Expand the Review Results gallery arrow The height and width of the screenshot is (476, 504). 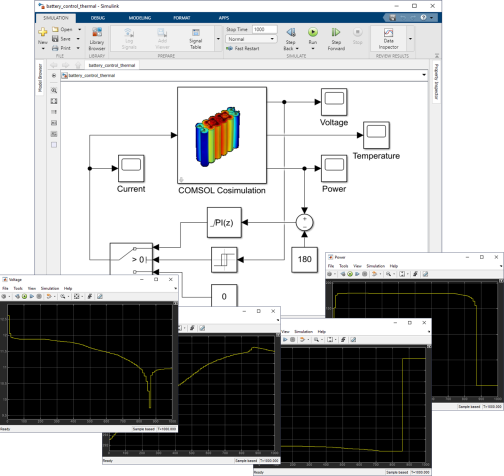[x=410, y=39]
